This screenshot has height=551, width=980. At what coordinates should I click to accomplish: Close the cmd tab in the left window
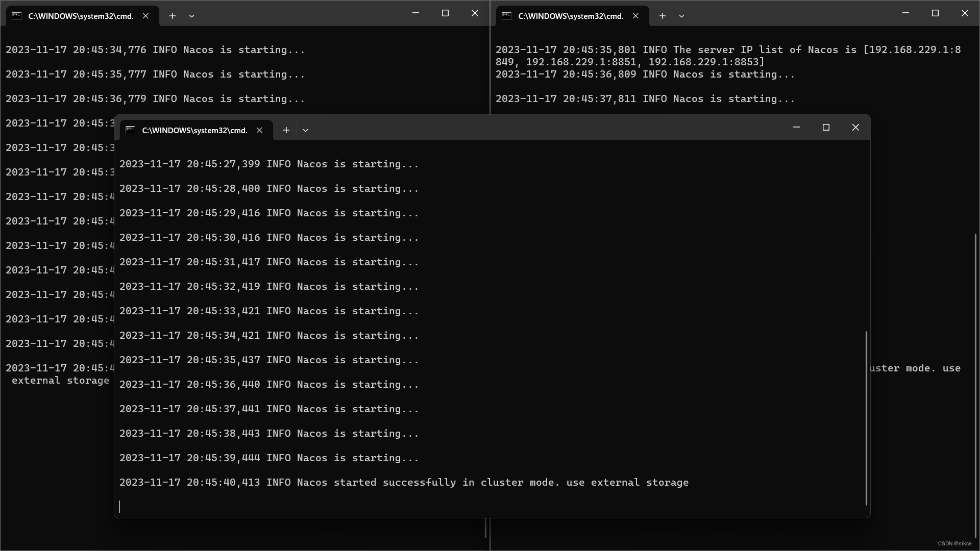point(146,16)
